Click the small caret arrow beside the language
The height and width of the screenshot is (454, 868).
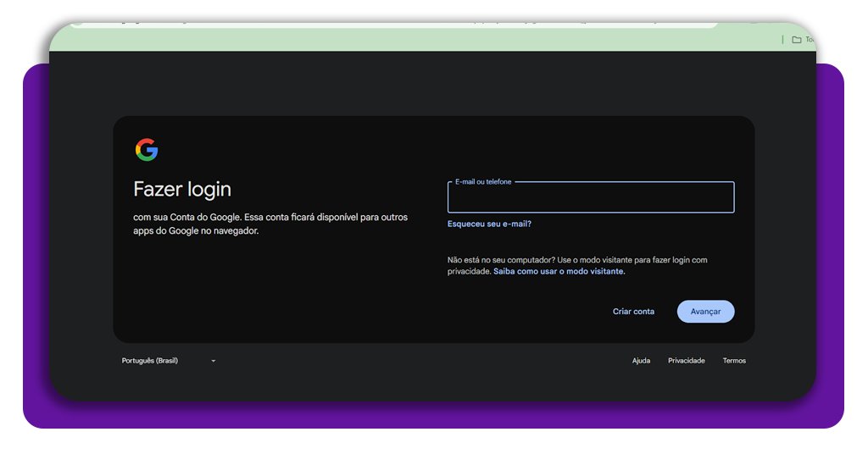click(x=213, y=361)
